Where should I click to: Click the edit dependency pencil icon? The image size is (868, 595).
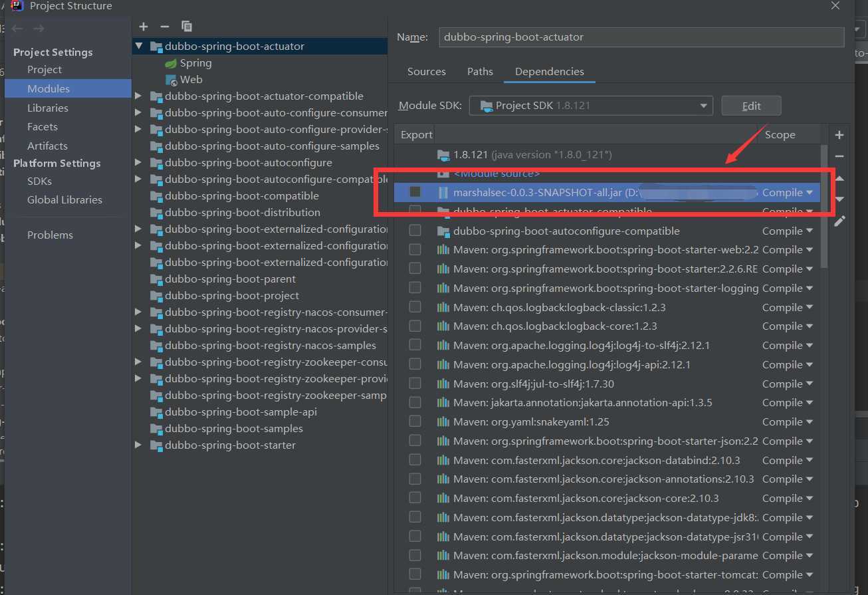(839, 221)
